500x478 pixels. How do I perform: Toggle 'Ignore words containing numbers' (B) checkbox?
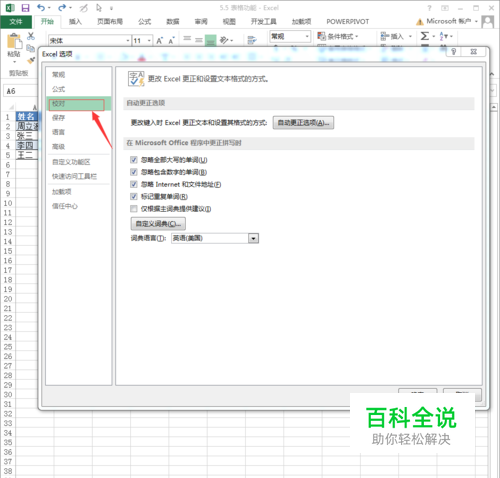tap(134, 172)
